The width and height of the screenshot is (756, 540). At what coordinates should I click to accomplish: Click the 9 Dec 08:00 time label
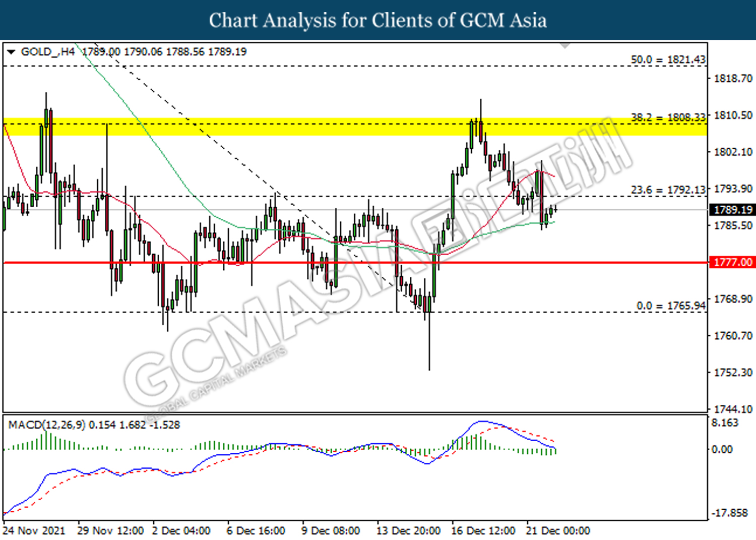coord(331,530)
